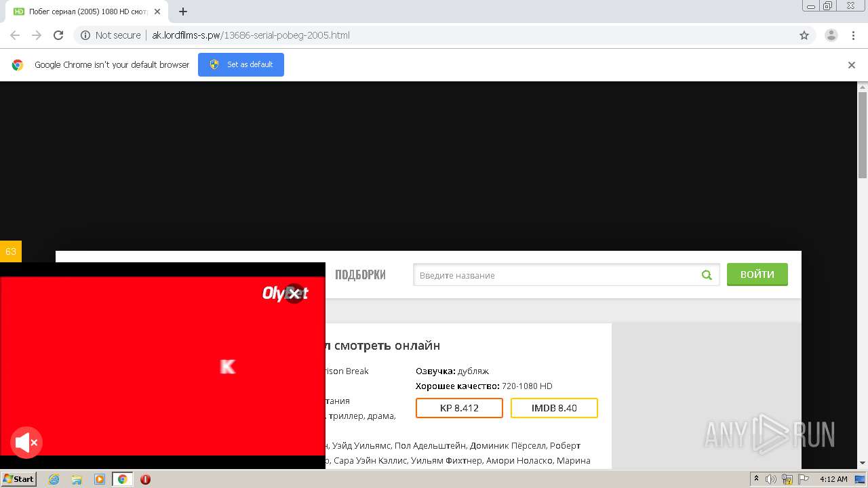Open media player from taskbar
This screenshot has height=488, width=868.
tap(100, 479)
